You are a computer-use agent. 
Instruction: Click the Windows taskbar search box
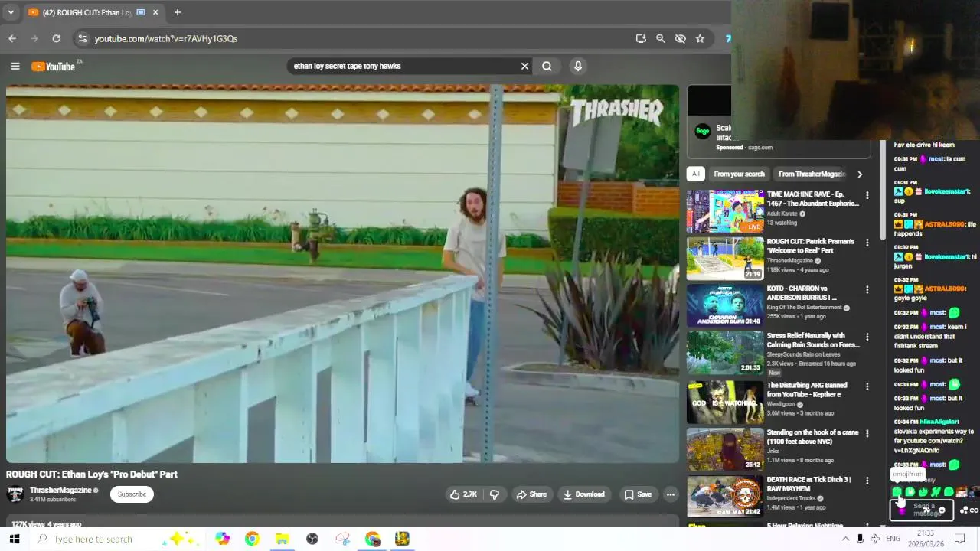(x=119, y=539)
